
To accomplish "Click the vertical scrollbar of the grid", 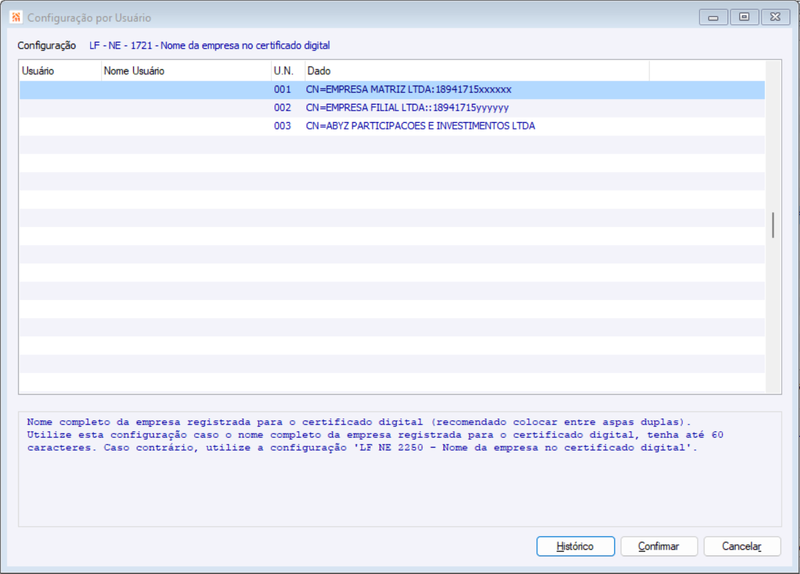I will tap(773, 226).
